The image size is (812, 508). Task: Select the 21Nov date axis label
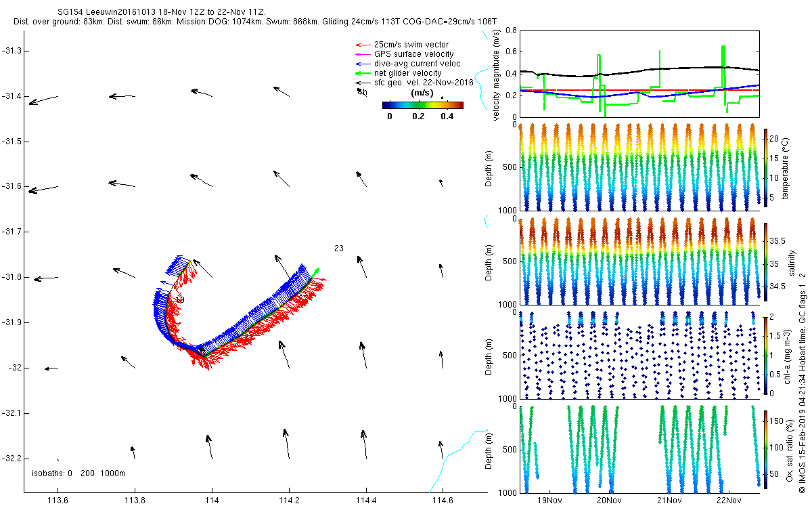pyautogui.click(x=669, y=501)
